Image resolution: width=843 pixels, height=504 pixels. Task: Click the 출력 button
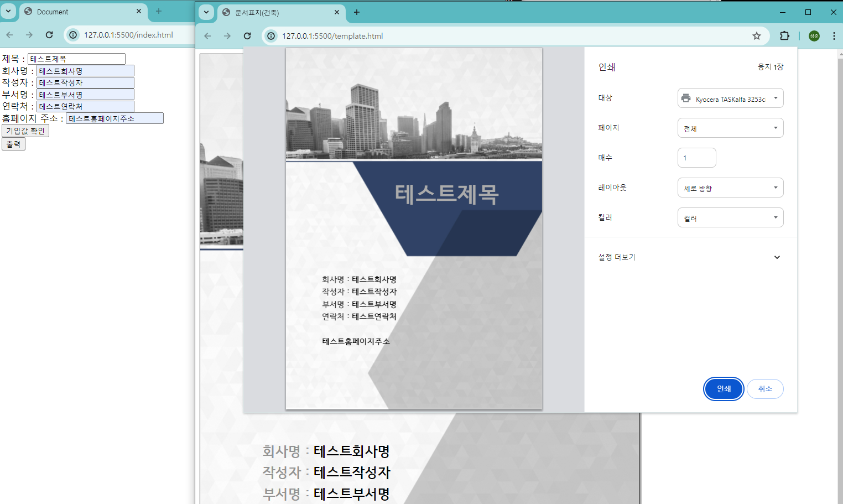click(x=13, y=144)
